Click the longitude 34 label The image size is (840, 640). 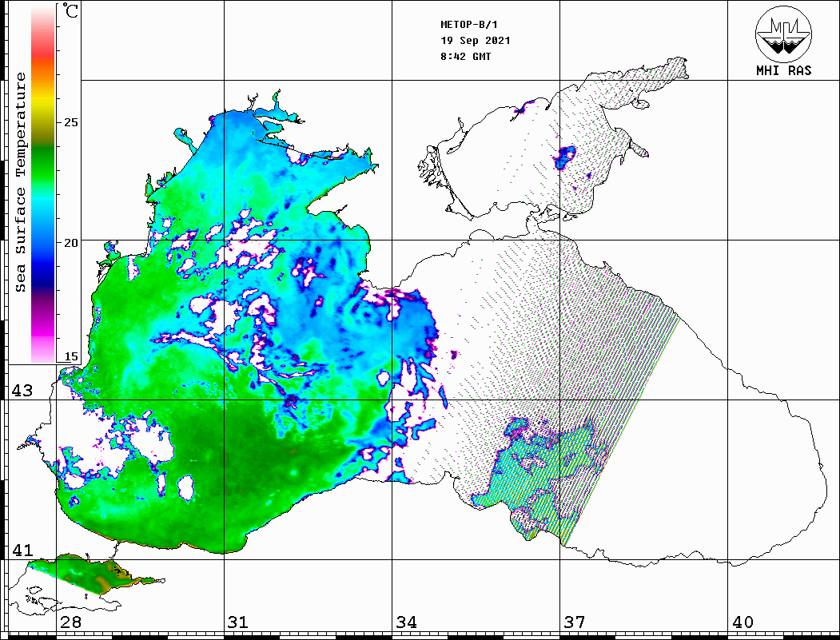pyautogui.click(x=406, y=622)
